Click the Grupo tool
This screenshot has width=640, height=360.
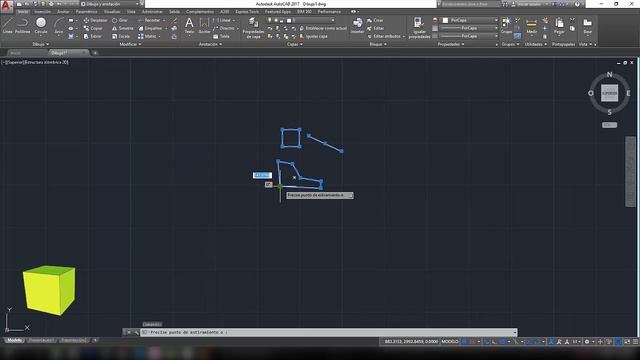tap(506, 25)
